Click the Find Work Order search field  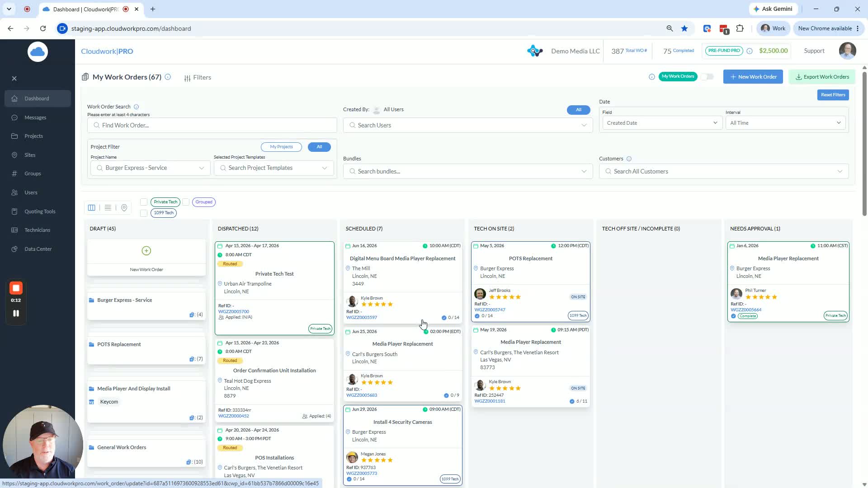coord(212,125)
